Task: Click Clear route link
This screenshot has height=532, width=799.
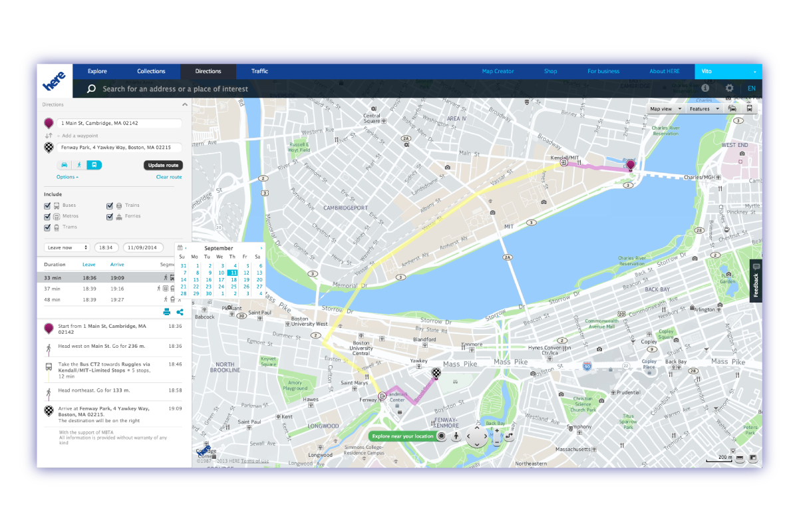Action: pos(169,177)
